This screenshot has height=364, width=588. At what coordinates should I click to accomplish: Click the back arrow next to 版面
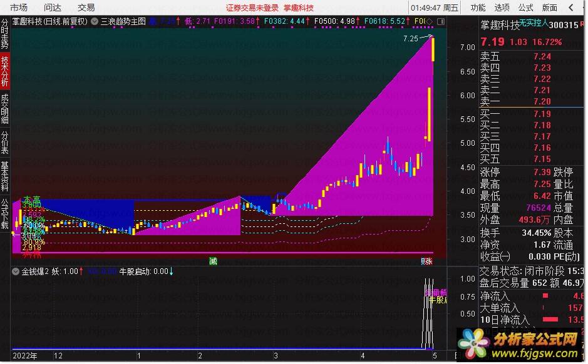tap(571, 8)
